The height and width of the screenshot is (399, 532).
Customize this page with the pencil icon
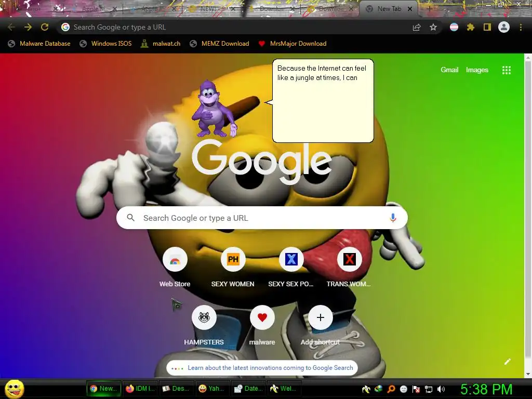507,362
